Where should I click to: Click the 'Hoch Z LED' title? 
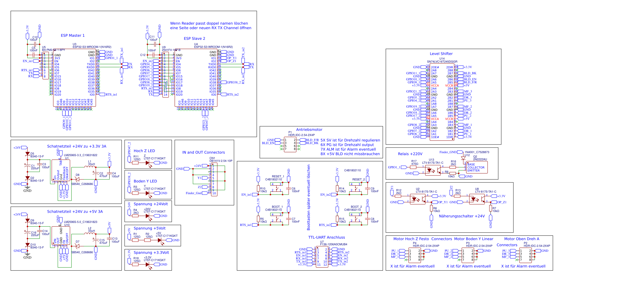pyautogui.click(x=144, y=151)
